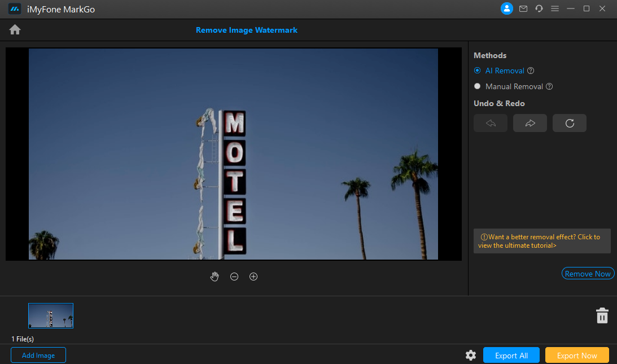Show help for AI Removal

(x=531, y=71)
